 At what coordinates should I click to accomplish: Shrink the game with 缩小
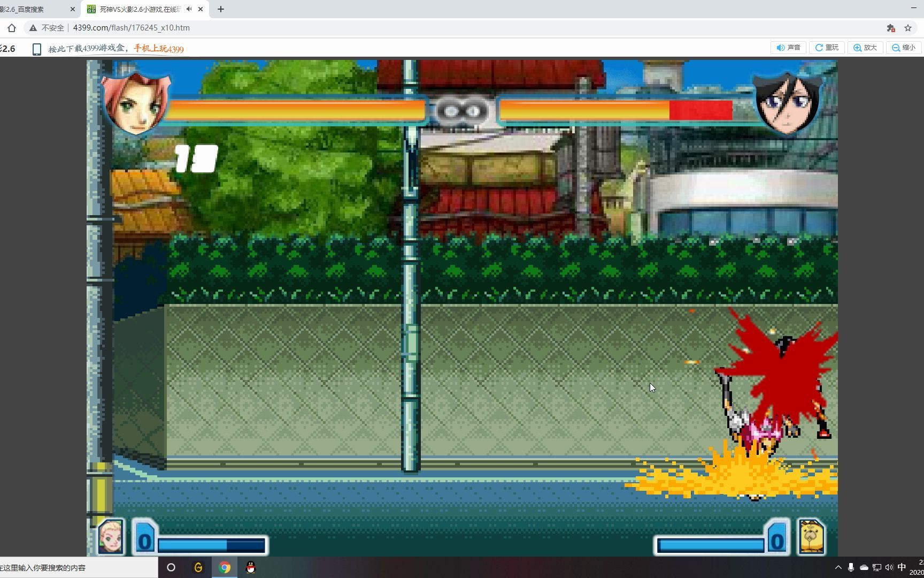pyautogui.click(x=904, y=48)
